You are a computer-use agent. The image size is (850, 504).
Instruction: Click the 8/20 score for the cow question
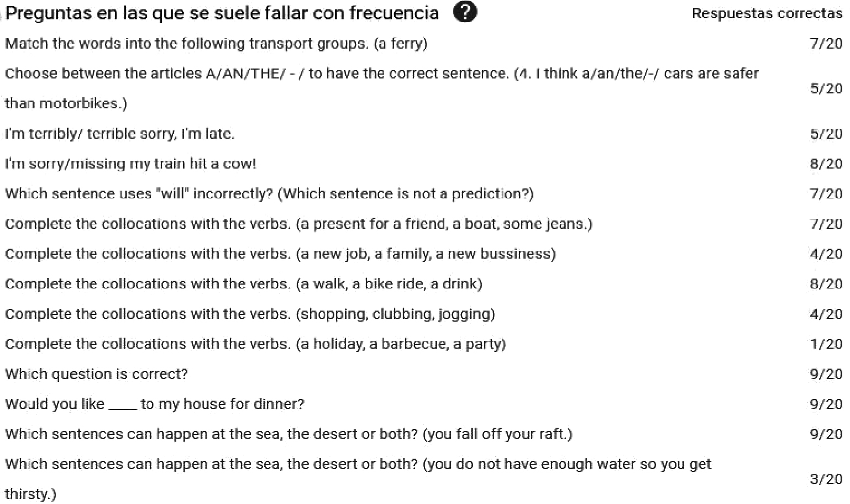point(826,164)
